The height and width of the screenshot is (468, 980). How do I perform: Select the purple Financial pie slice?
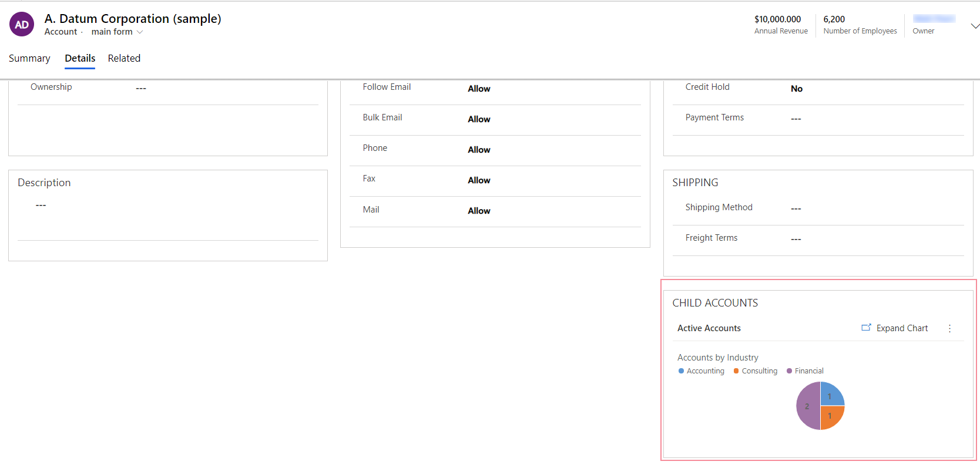pos(807,406)
